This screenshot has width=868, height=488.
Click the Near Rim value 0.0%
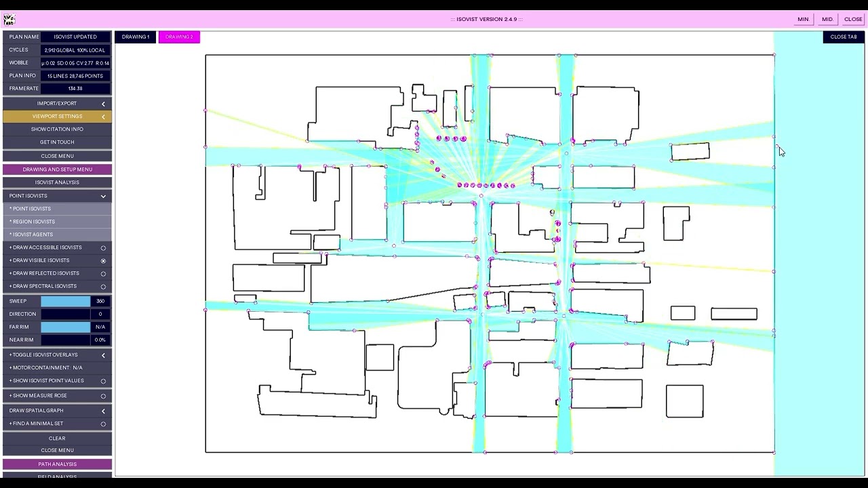tap(100, 340)
